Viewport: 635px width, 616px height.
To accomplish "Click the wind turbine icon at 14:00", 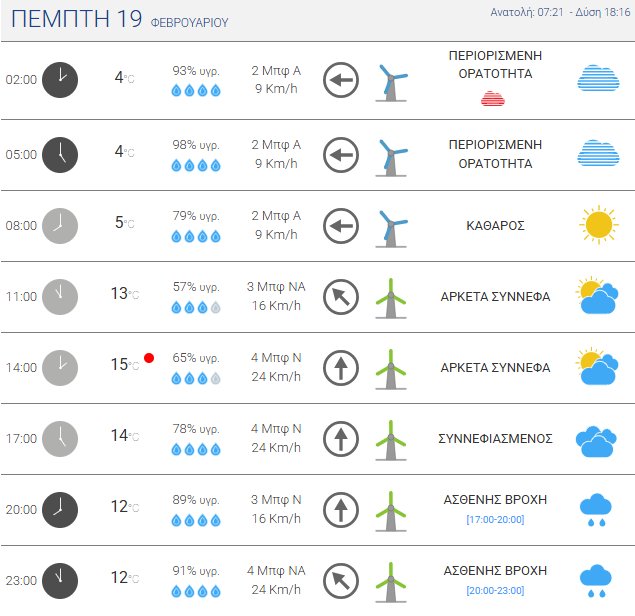I will coord(391,367).
